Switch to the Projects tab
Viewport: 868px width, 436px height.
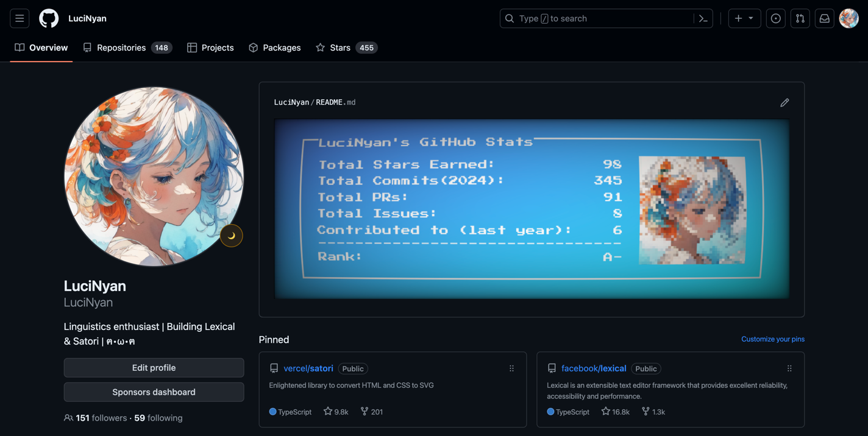pos(210,47)
